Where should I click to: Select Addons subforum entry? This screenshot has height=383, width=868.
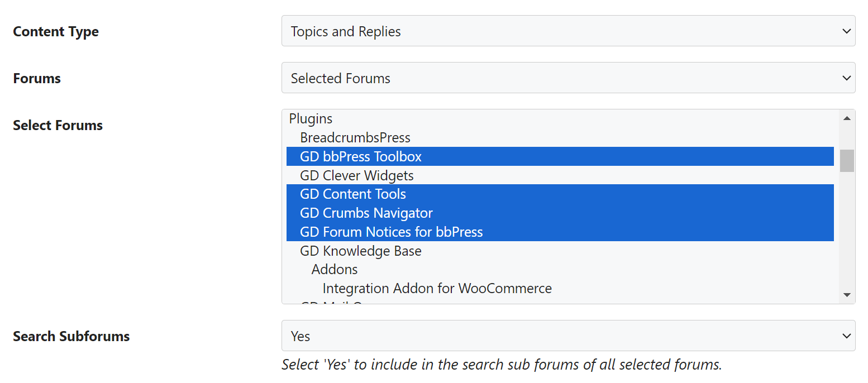pyautogui.click(x=335, y=270)
